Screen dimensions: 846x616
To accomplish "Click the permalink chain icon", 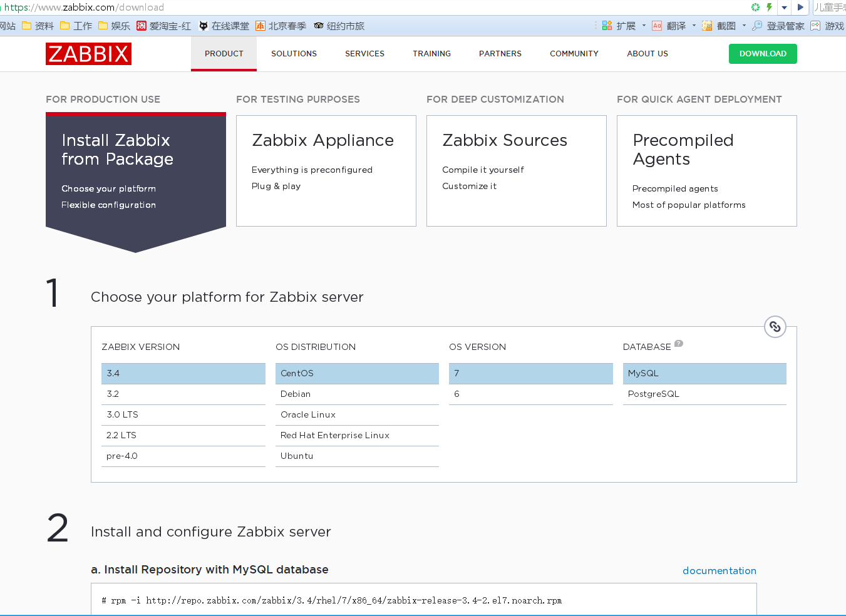I will [x=775, y=327].
